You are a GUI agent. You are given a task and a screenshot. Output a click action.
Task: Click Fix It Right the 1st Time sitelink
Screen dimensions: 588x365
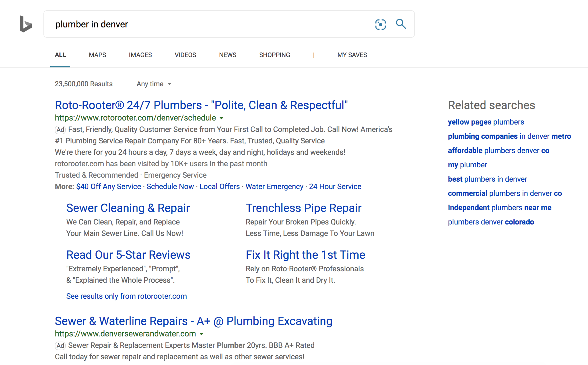(305, 255)
